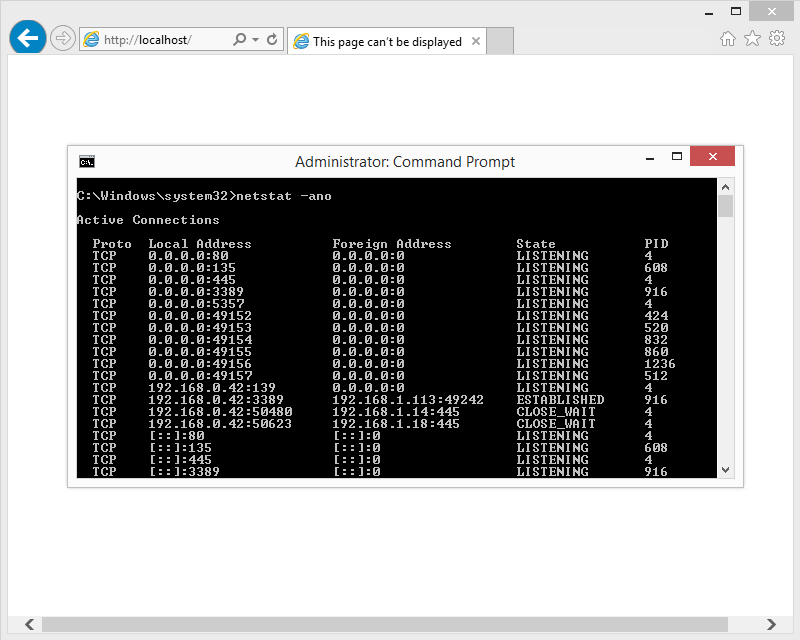Click the PID value '1236'
Screen dimensions: 800x640
click(x=660, y=364)
